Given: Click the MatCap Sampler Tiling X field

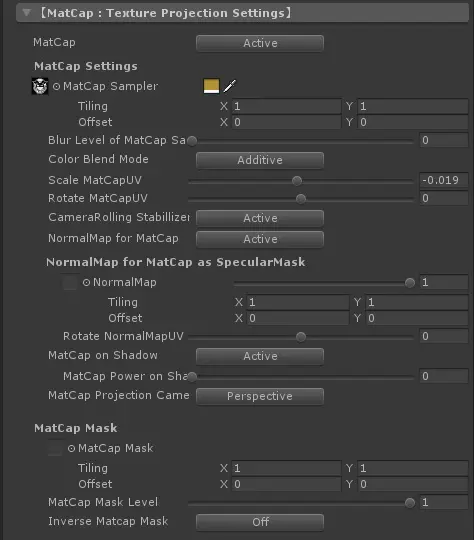Looking at the screenshot, I should [x=287, y=106].
